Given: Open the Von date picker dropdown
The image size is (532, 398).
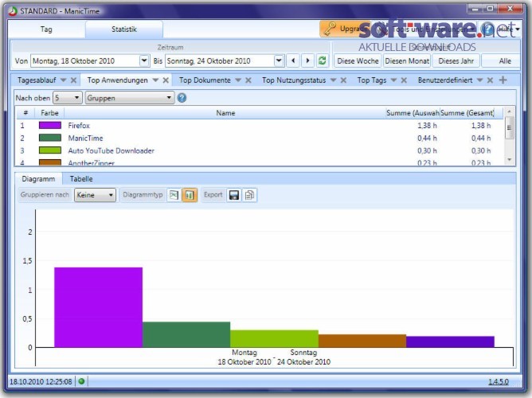Looking at the screenshot, I should pyautogui.click(x=144, y=61).
